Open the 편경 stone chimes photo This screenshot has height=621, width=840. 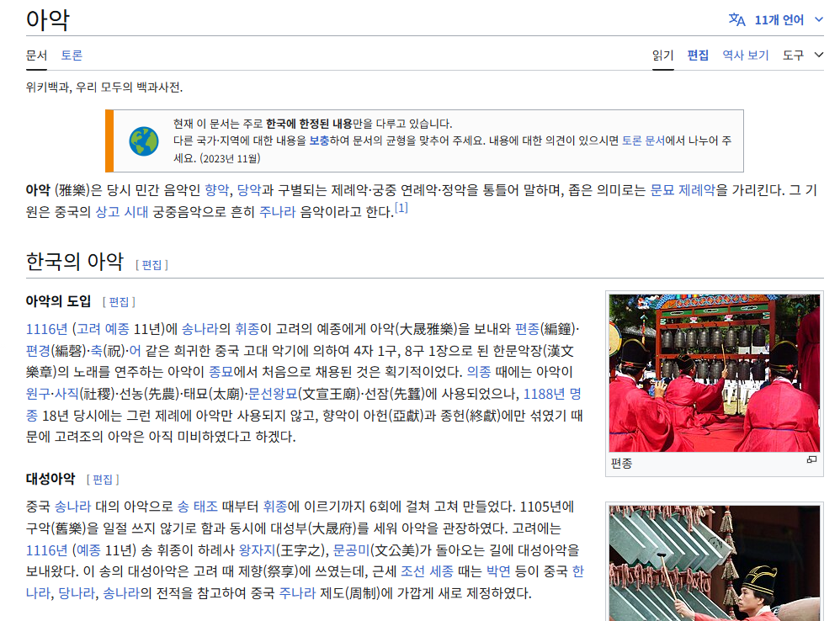click(x=714, y=562)
